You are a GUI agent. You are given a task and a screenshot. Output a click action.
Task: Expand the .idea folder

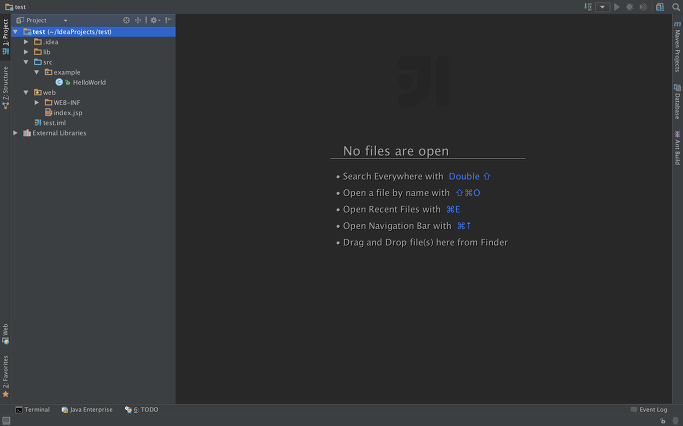(26, 42)
